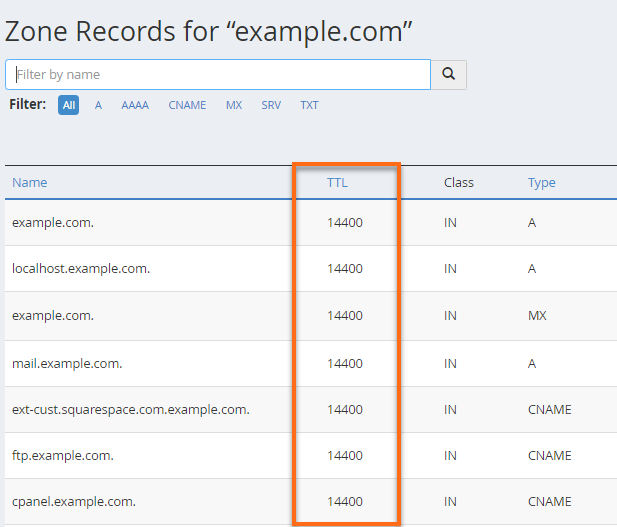617x527 pixels.
Task: Click the magnifying glass search button
Action: pos(448,74)
